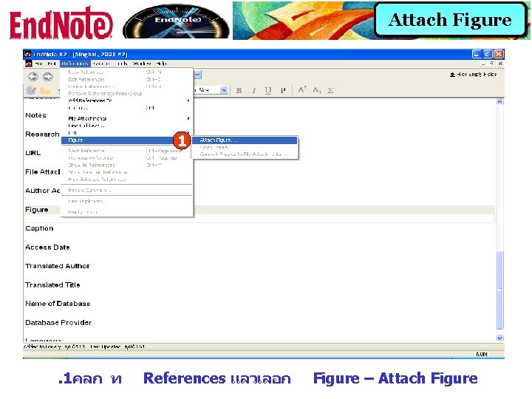Select Next Reference menu item
Viewport: 532px width, 399px height.
click(x=127, y=151)
